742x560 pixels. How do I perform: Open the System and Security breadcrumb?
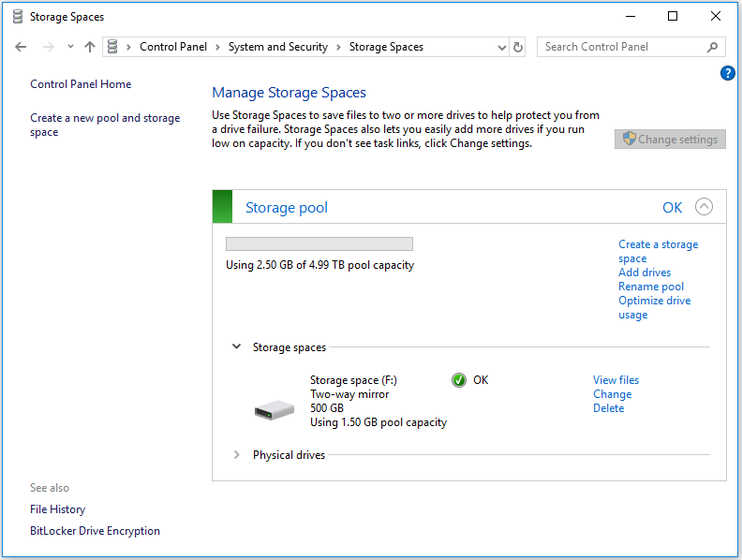[277, 47]
